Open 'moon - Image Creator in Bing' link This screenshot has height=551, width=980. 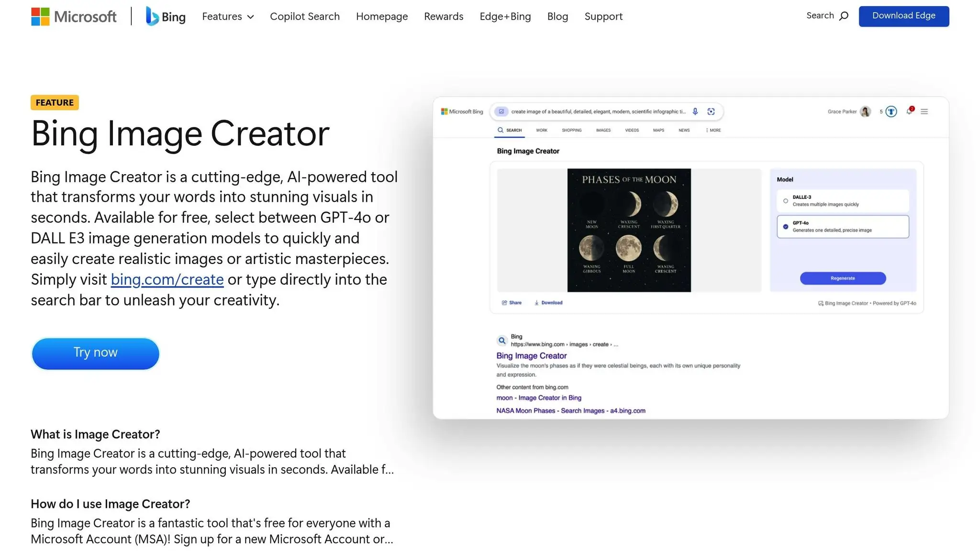(539, 398)
